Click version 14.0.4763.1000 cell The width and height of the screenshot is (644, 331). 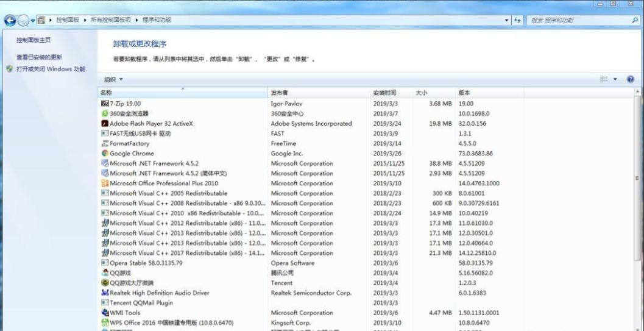click(x=479, y=183)
